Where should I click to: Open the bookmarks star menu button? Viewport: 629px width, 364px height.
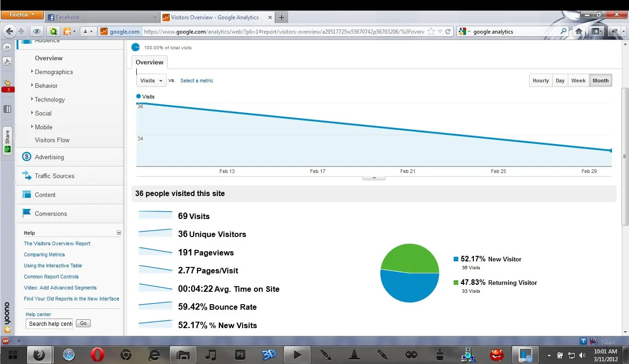(597, 31)
